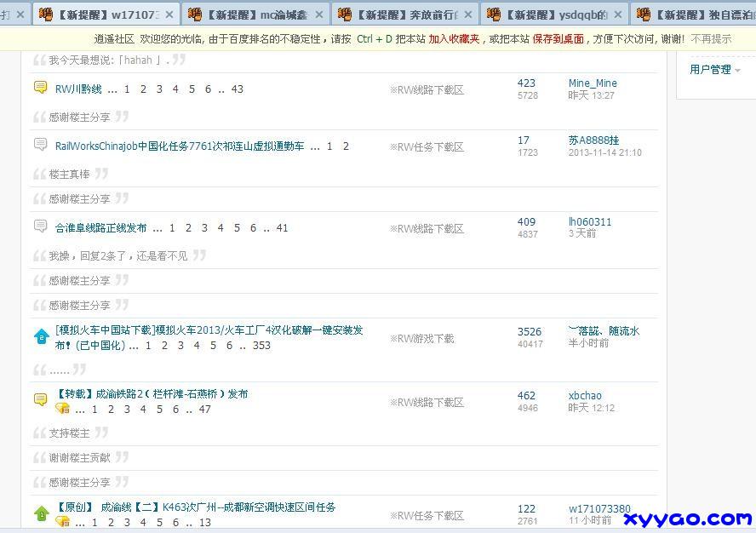Viewport: 756px width, 533px height.
Task: Click the blue pinned arrow icon
Action: point(40,337)
